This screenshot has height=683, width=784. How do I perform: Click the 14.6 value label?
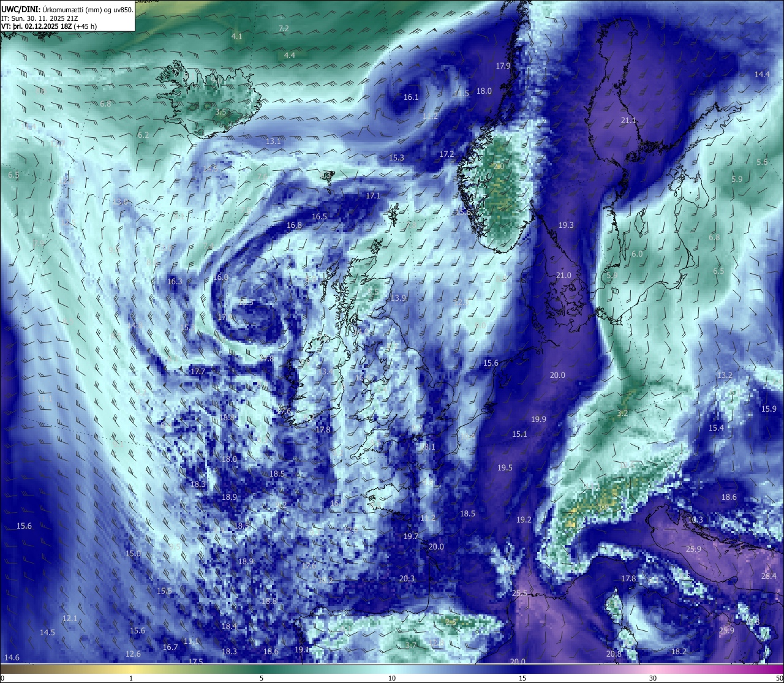coord(12,657)
